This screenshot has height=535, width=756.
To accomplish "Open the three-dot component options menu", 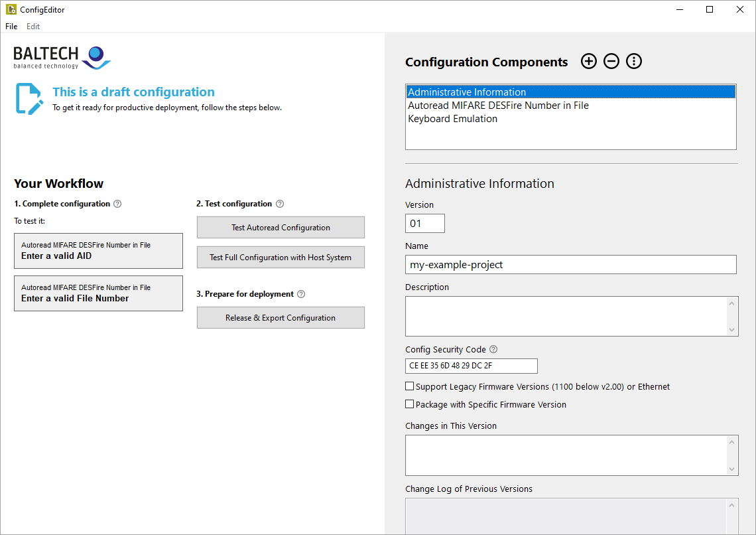I will click(x=634, y=61).
